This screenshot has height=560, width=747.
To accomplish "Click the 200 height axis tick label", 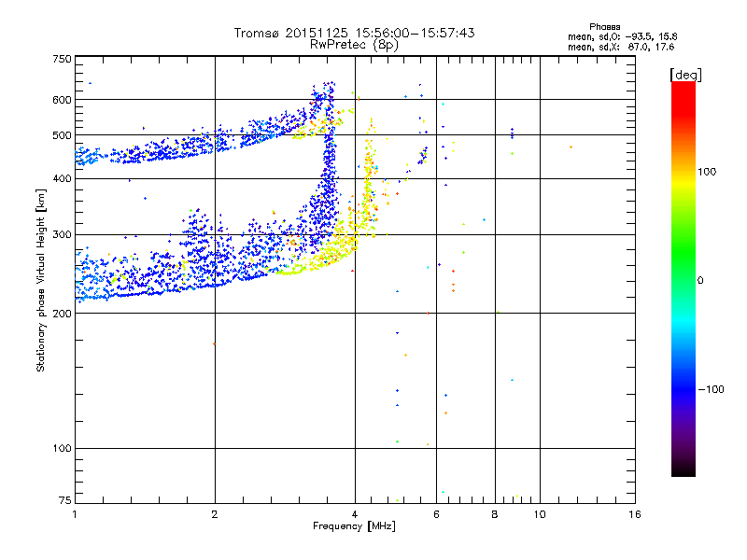I will click(x=62, y=314).
